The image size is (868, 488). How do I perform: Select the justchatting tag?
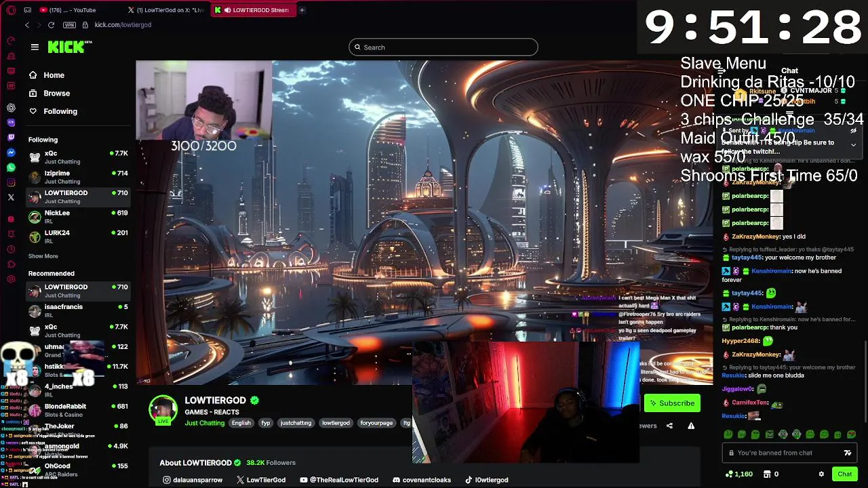[296, 423]
